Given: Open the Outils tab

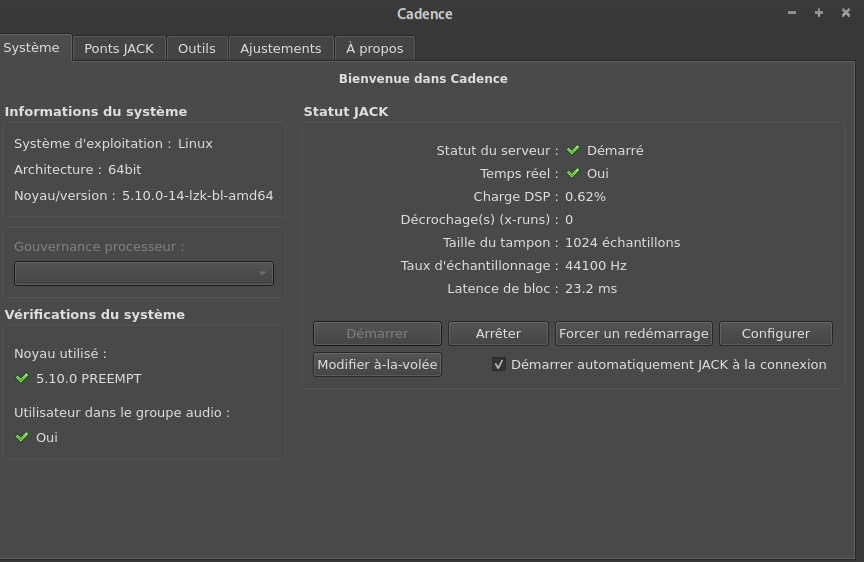Looking at the screenshot, I should 197,48.
